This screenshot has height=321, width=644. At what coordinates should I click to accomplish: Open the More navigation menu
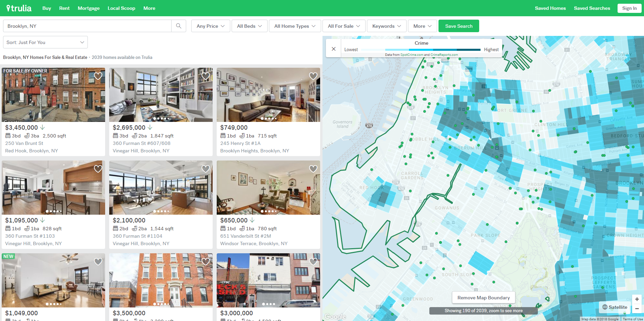pos(149,8)
